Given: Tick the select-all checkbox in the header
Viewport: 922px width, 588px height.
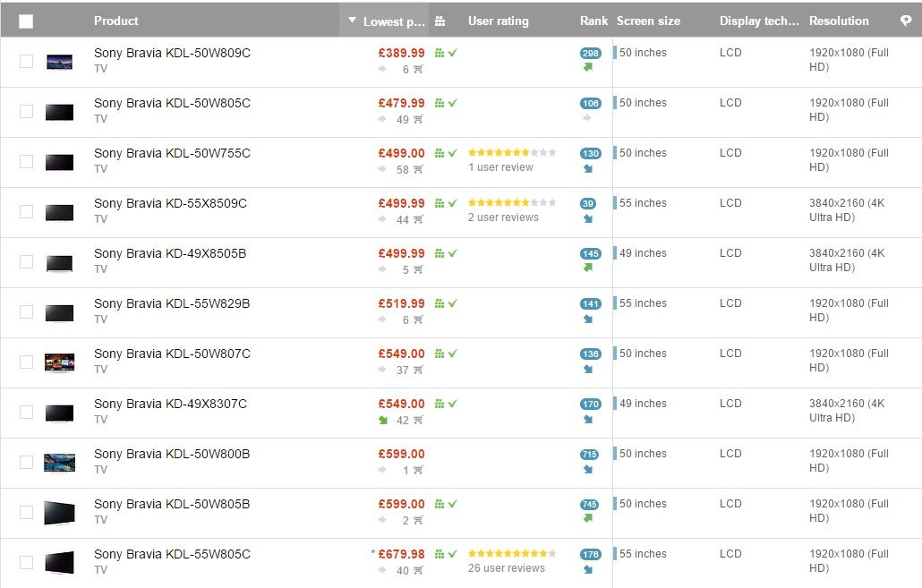Looking at the screenshot, I should [x=26, y=21].
